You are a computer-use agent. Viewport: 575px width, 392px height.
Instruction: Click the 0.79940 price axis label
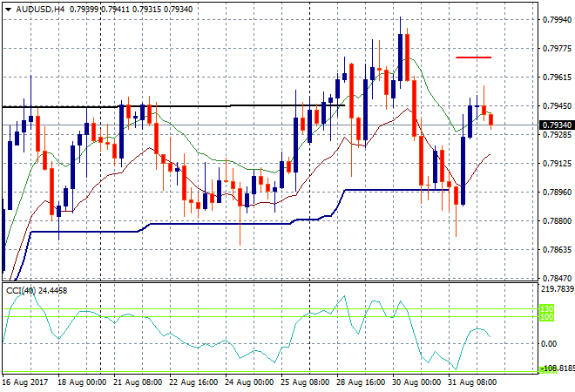click(557, 19)
